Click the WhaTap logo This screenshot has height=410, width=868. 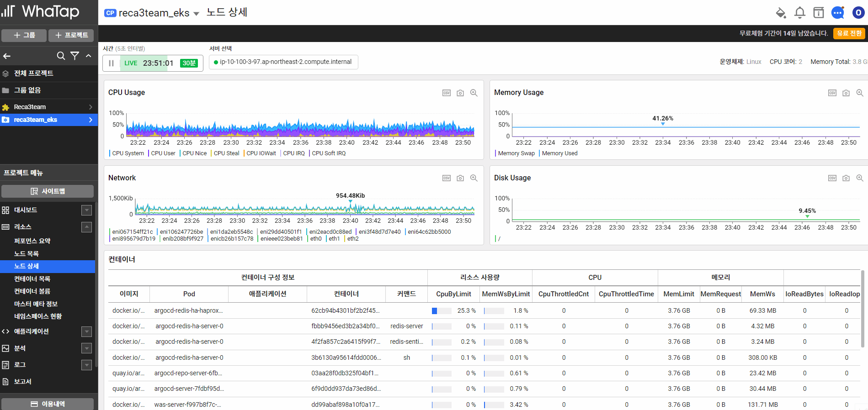[40, 11]
